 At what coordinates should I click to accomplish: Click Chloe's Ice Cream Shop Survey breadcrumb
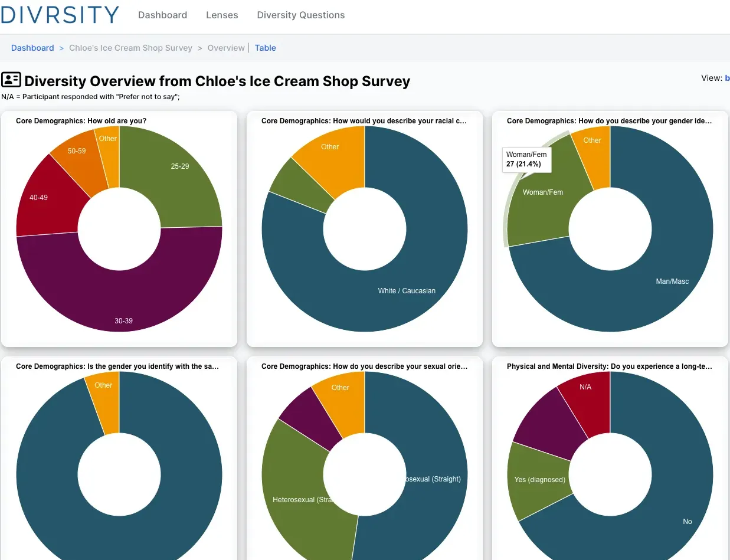coord(130,48)
